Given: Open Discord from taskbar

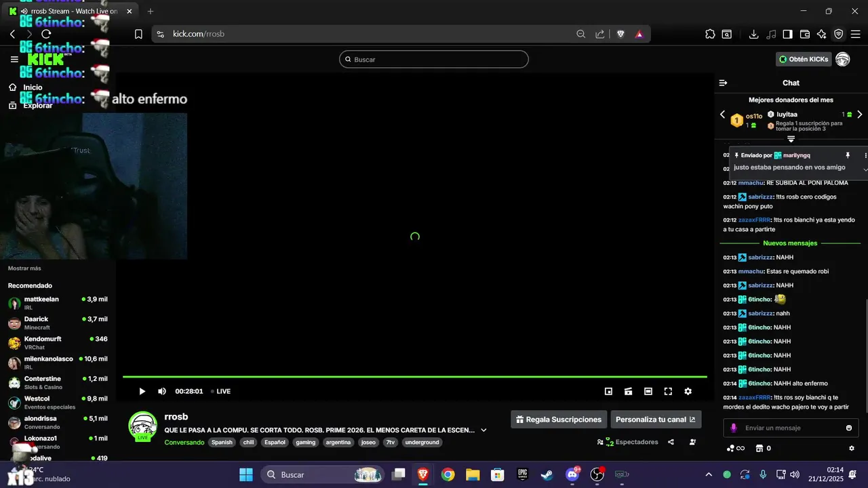Looking at the screenshot, I should click(572, 474).
